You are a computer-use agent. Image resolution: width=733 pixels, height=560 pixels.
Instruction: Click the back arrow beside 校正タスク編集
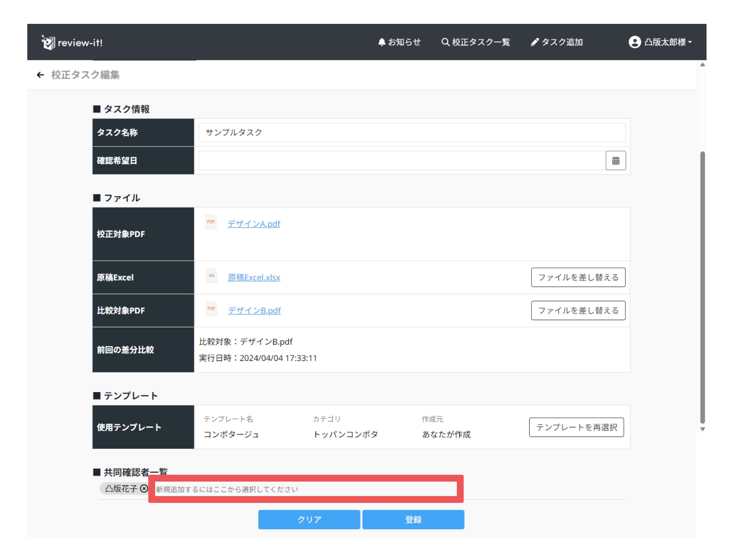40,75
